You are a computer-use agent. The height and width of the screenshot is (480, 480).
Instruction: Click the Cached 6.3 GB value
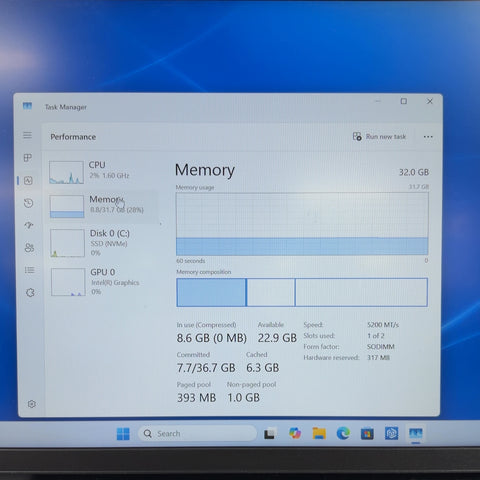pyautogui.click(x=263, y=368)
